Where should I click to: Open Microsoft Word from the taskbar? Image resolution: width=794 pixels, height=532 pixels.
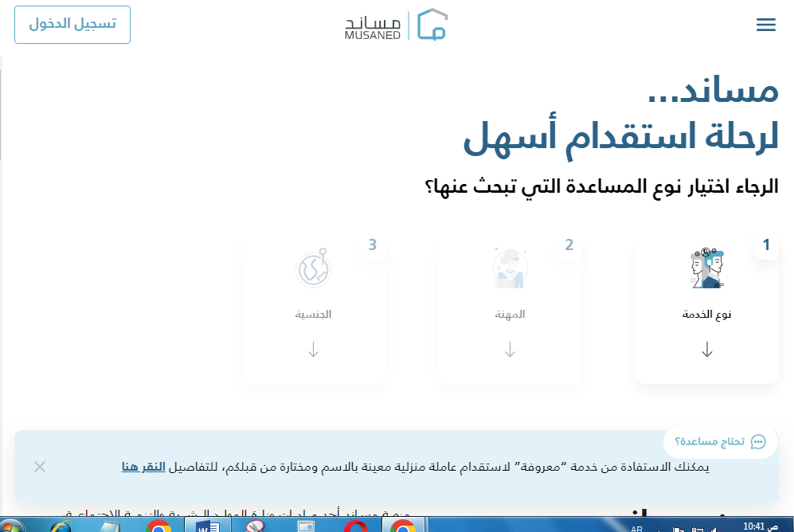(206, 526)
